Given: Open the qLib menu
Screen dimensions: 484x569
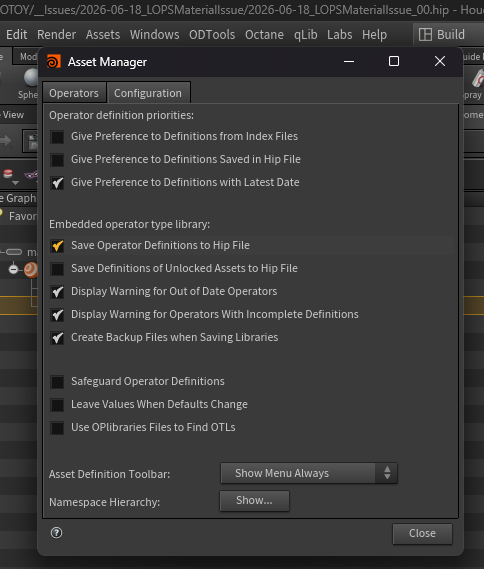Looking at the screenshot, I should click(305, 34).
